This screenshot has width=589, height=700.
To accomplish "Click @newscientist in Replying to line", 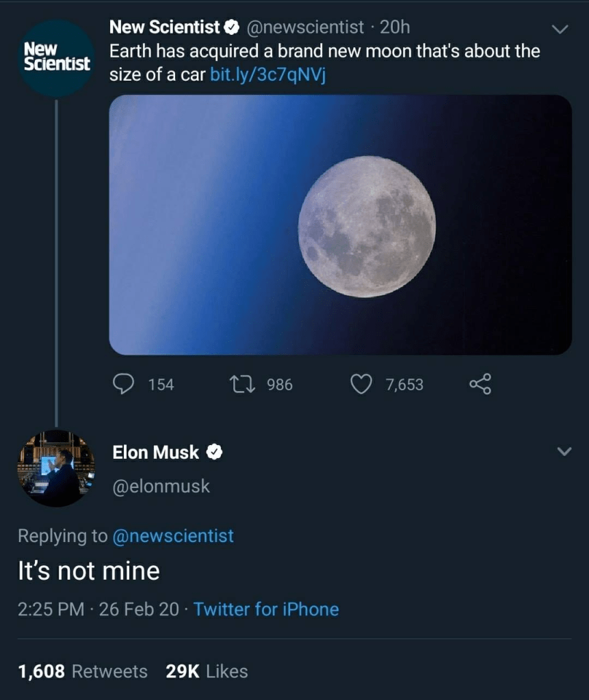I will click(172, 536).
